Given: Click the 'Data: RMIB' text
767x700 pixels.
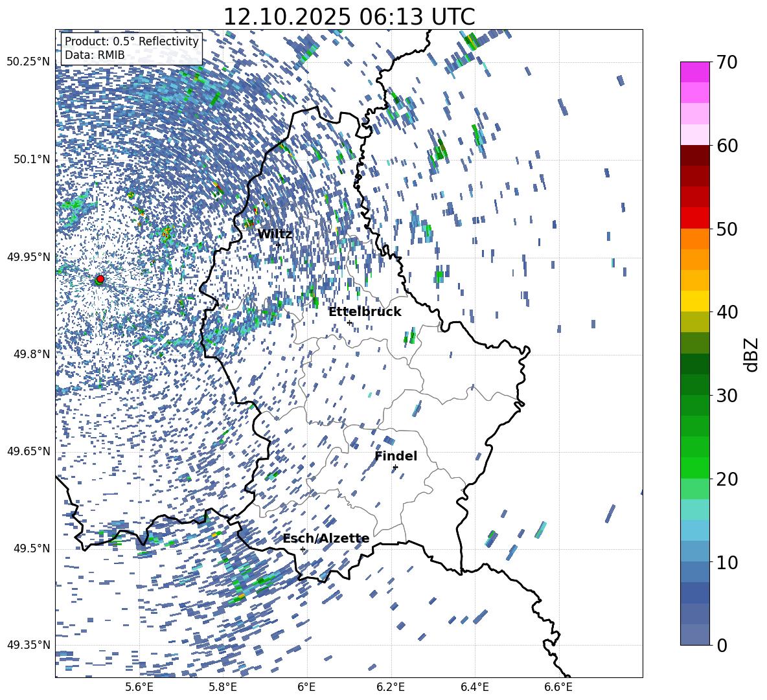Looking at the screenshot, I should [x=95, y=55].
